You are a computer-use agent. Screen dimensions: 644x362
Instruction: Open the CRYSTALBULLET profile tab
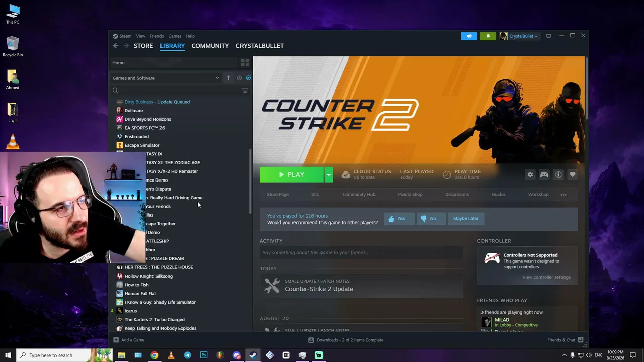pos(260,46)
